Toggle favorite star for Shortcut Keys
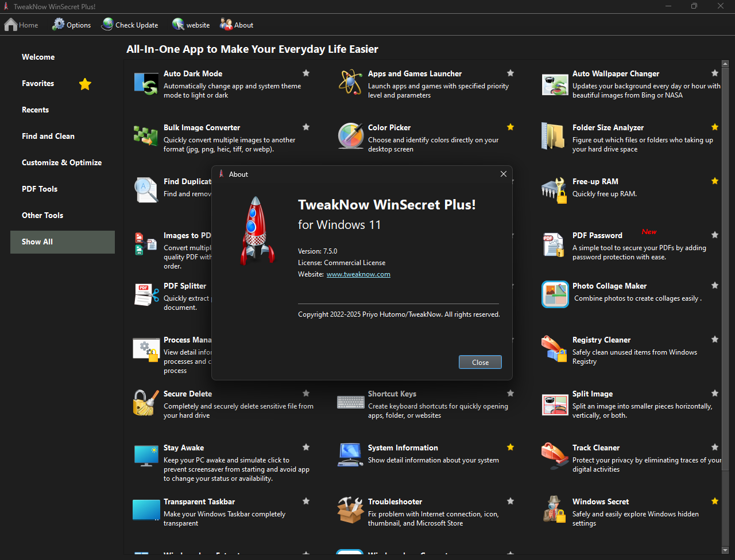Viewport: 735px width, 560px height. 510,393
